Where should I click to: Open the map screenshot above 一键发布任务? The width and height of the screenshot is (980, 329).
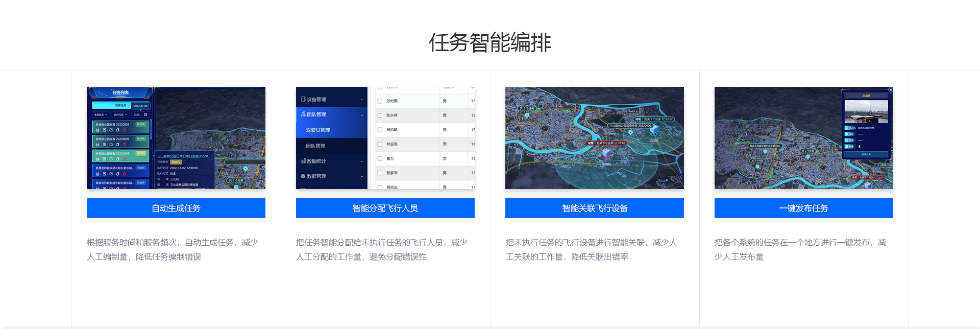click(804, 138)
